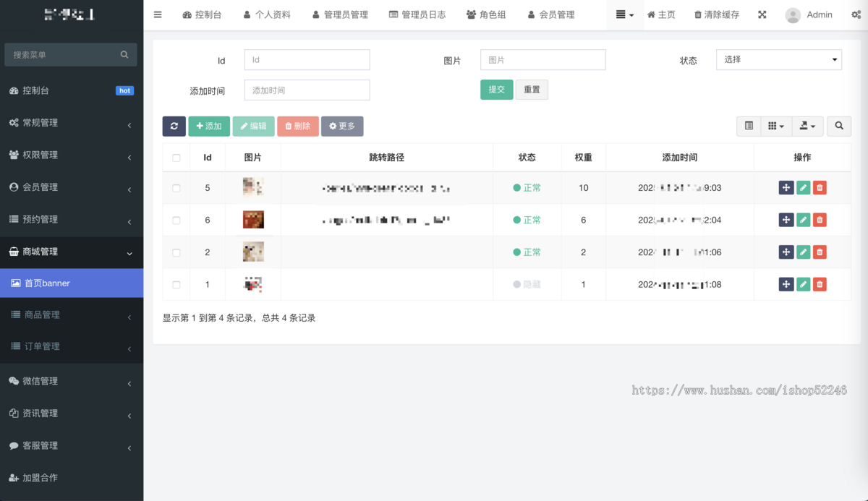Open 会员管理 top navigation tab
The width and height of the screenshot is (868, 501).
tap(551, 14)
